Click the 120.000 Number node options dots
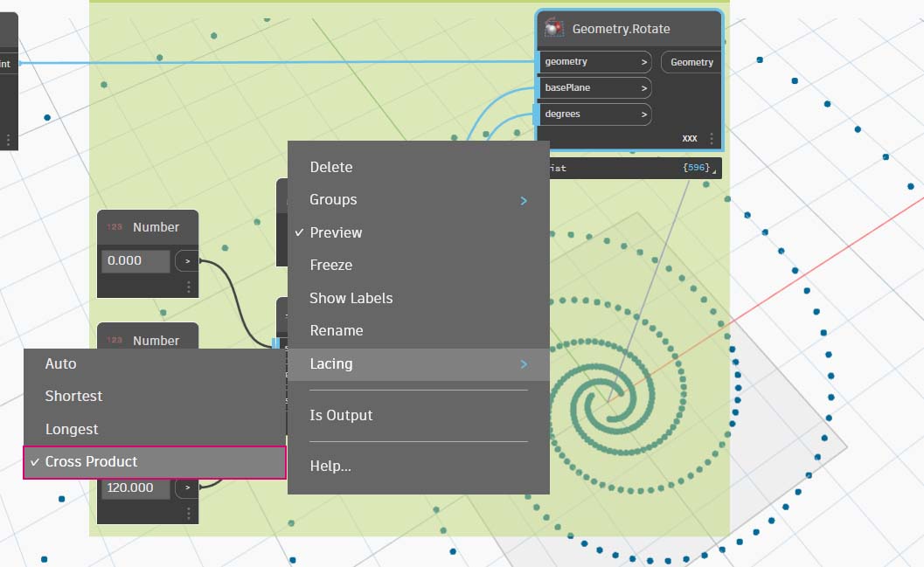Image resolution: width=924 pixels, height=567 pixels. pos(188,514)
